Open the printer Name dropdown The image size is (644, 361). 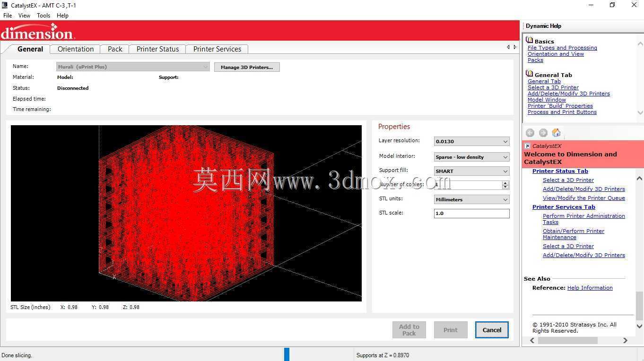click(x=133, y=67)
